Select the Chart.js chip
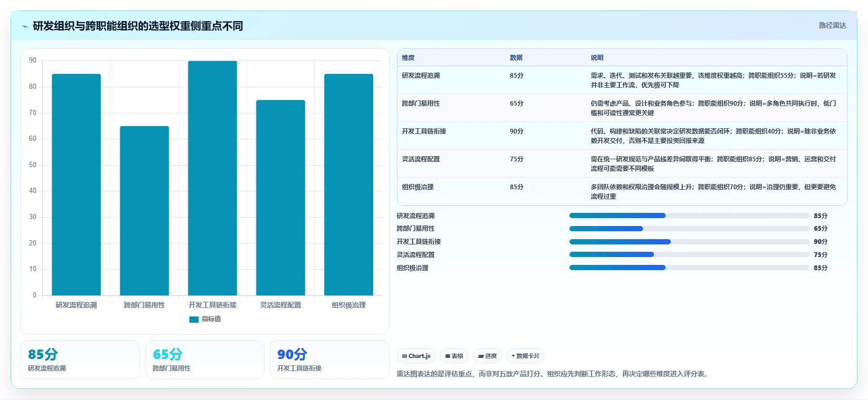The image size is (868, 400). coord(416,356)
